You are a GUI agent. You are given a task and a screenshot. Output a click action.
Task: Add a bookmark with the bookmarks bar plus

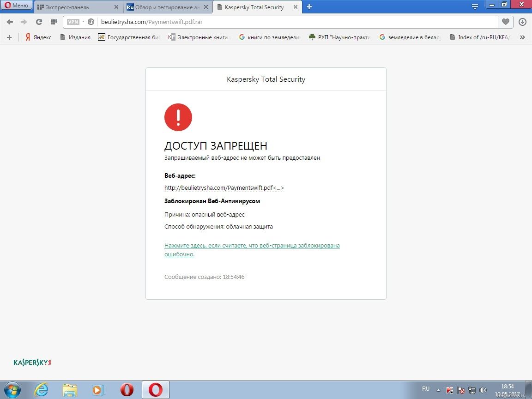[x=9, y=37]
